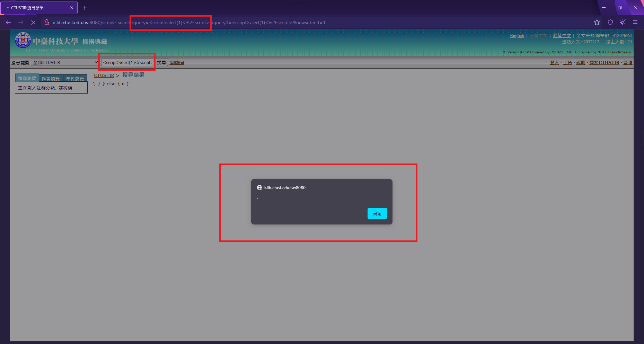Click the site security lock icon
Viewport: 644px width, 344px height.
[x=47, y=23]
